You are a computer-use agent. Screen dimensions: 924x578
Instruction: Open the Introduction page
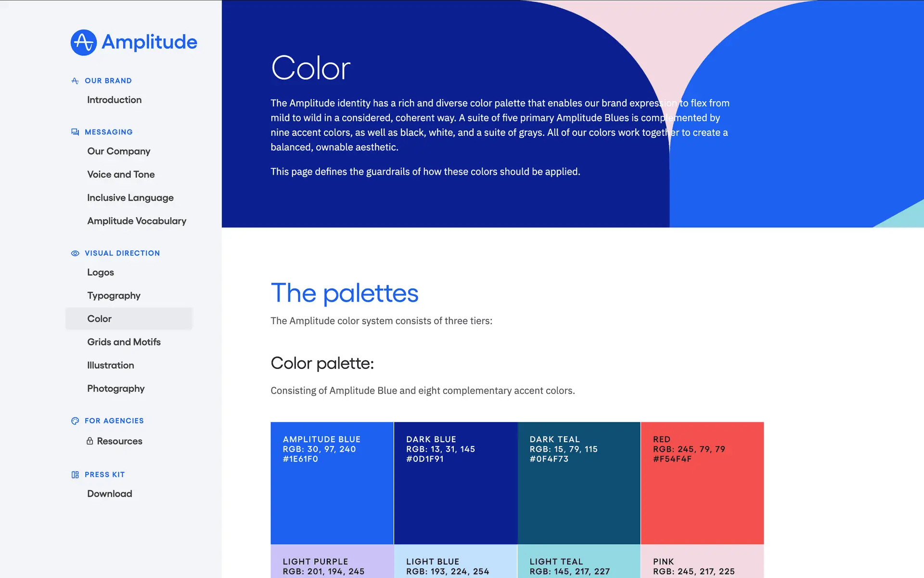coord(114,100)
